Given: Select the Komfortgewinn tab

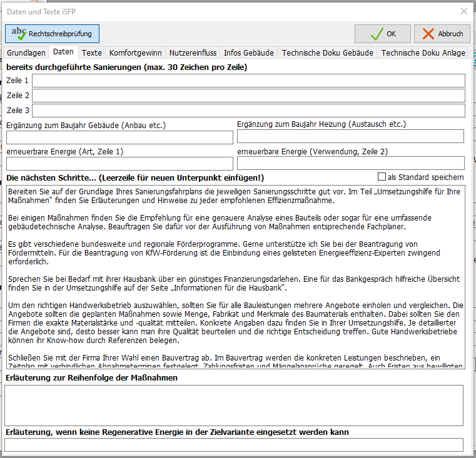Looking at the screenshot, I should 135,53.
